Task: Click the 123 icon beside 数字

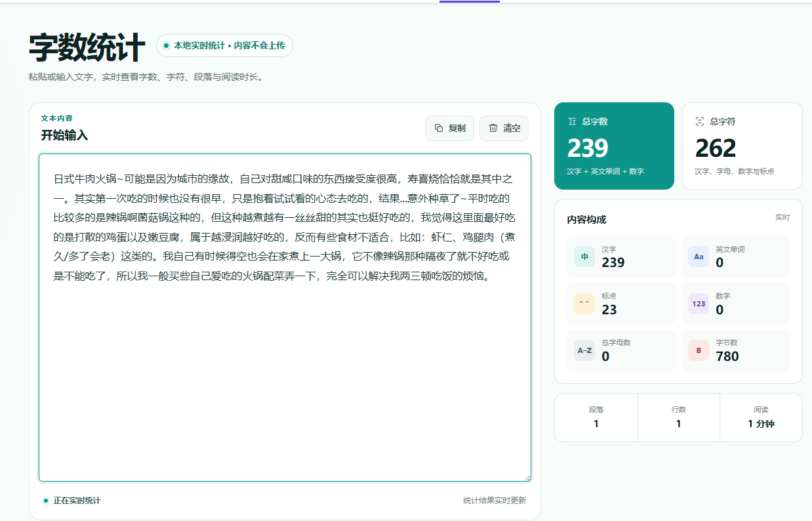Action: pyautogui.click(x=699, y=303)
